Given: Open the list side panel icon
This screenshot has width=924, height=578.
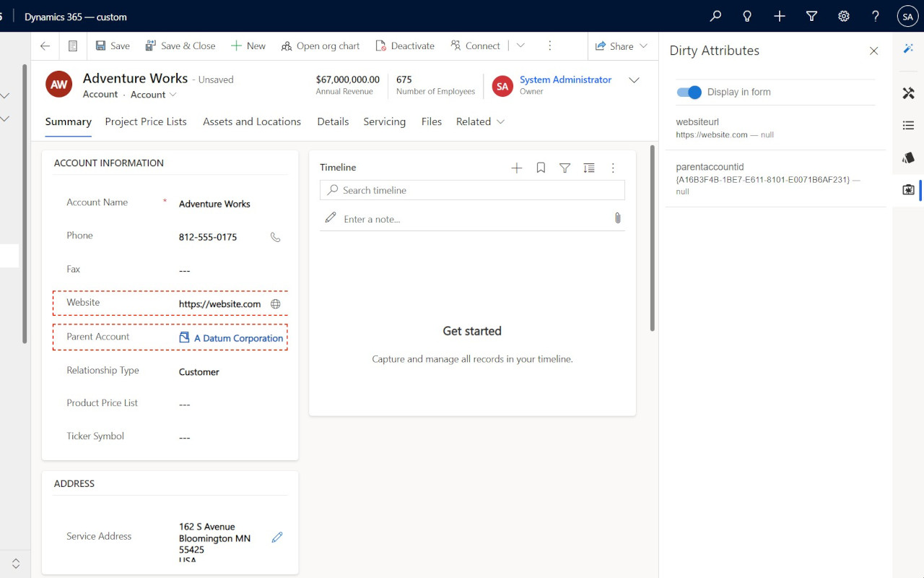Looking at the screenshot, I should (x=908, y=126).
